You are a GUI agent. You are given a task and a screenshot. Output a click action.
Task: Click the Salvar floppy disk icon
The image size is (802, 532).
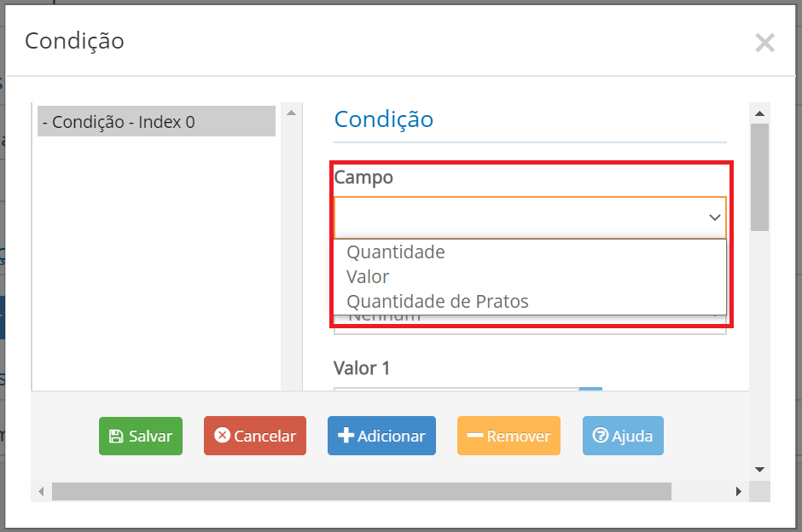point(116,436)
